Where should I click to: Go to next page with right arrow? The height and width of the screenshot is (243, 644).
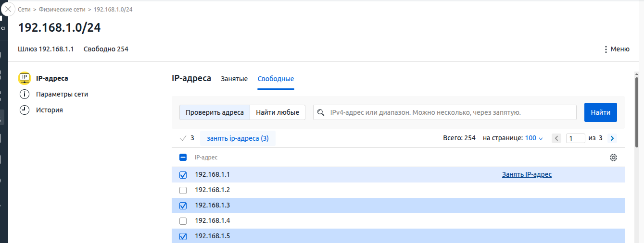tap(612, 138)
